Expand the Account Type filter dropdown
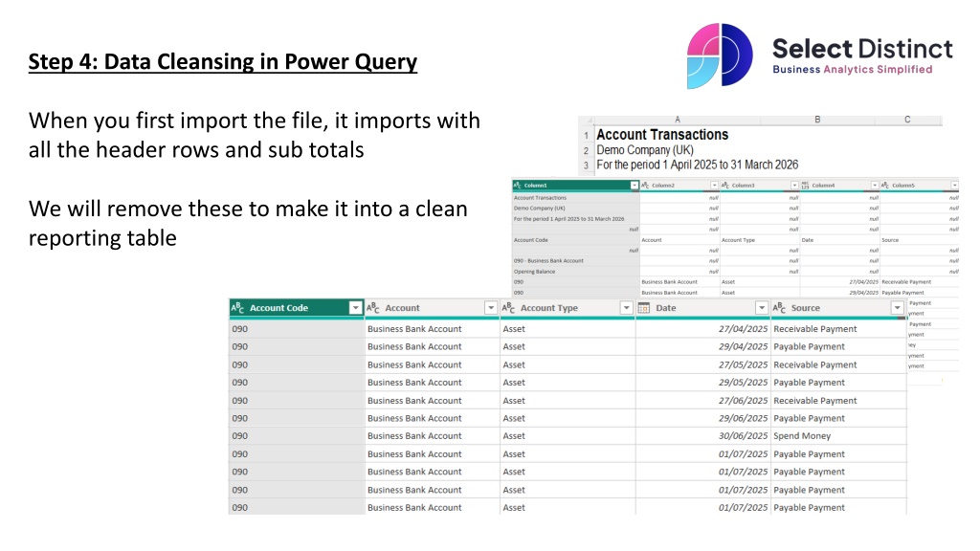This screenshot has height=551, width=980. [626, 308]
